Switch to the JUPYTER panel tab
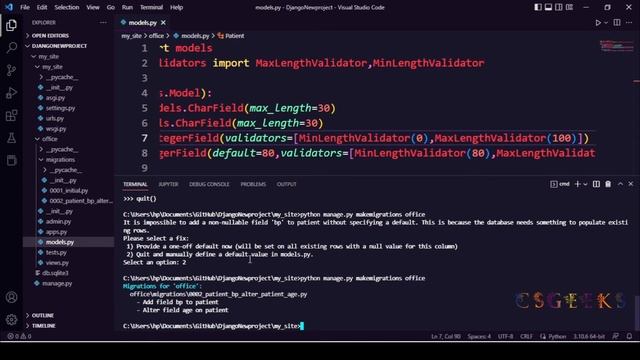Screen dimensions: 640x360 (x=168, y=184)
